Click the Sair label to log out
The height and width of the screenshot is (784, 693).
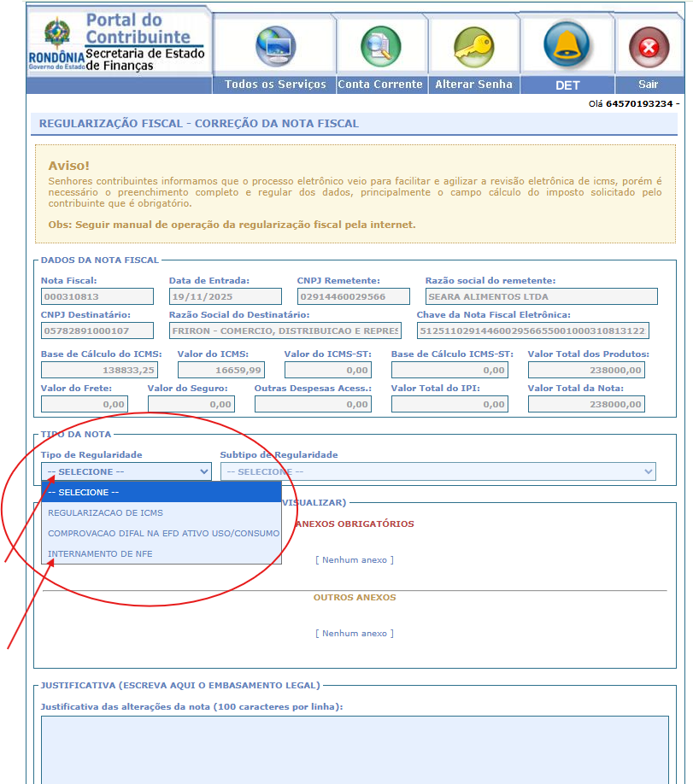648,85
